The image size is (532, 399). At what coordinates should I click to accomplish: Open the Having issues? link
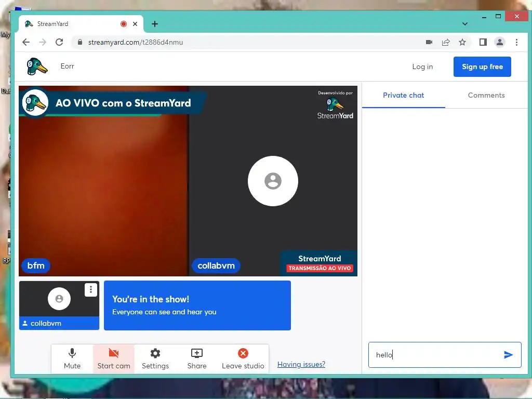click(301, 364)
